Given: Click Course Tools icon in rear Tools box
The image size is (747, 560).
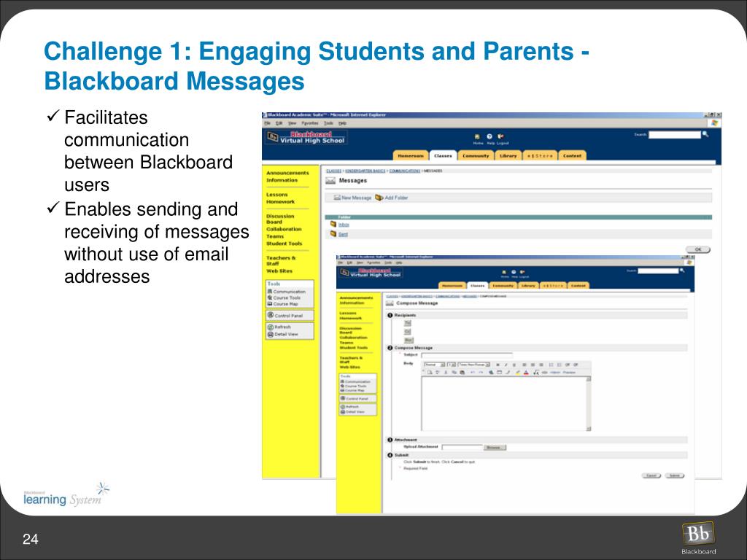Looking at the screenshot, I should pyautogui.click(x=270, y=297).
